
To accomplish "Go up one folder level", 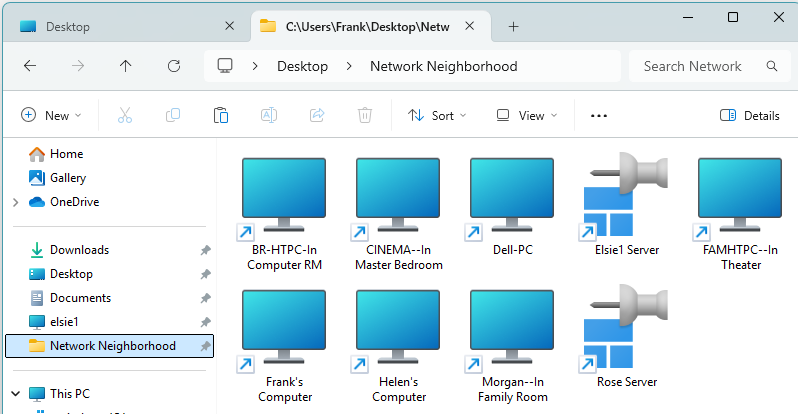I will tap(125, 66).
